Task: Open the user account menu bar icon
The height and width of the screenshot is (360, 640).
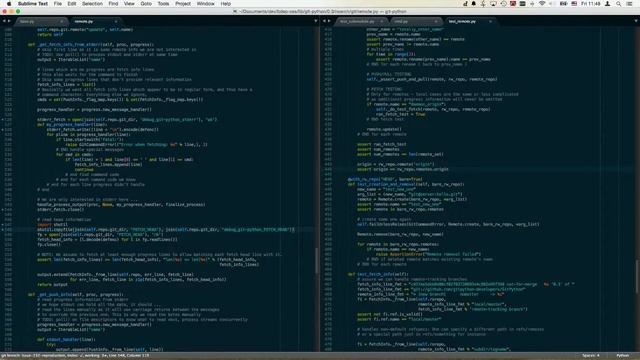Action: pyautogui.click(x=607, y=4)
